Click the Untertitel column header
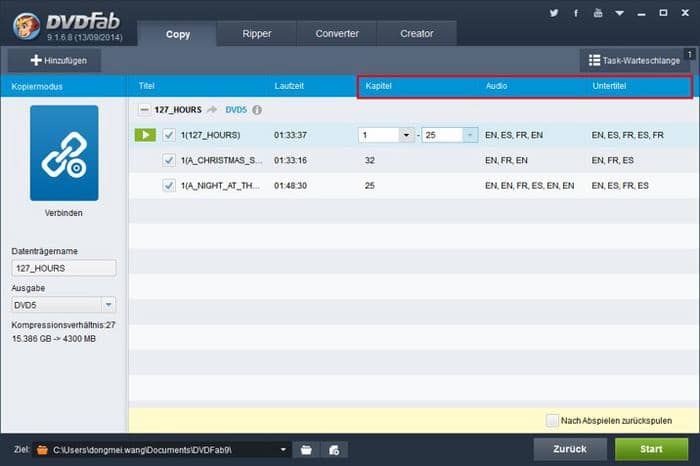This screenshot has height=466, width=700. tap(609, 86)
